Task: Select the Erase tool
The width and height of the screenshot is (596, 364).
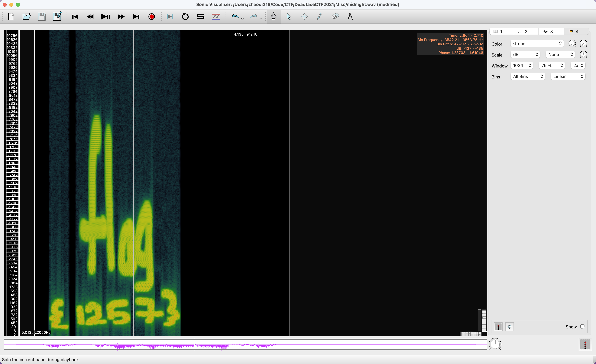Action: click(x=335, y=17)
